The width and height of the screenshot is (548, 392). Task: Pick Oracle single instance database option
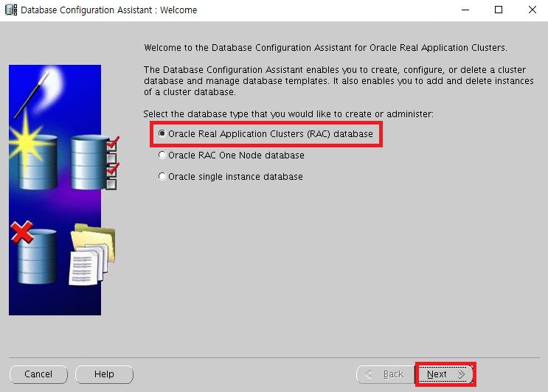(230, 177)
